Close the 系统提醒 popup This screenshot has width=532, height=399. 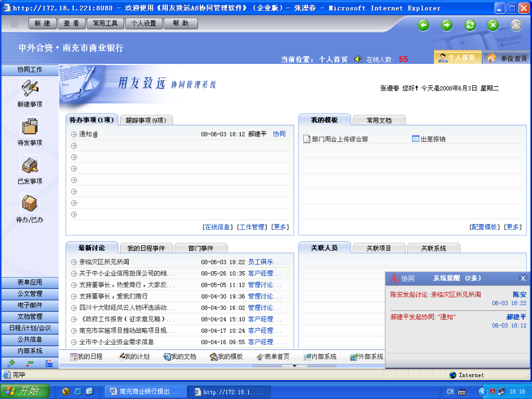[523, 278]
